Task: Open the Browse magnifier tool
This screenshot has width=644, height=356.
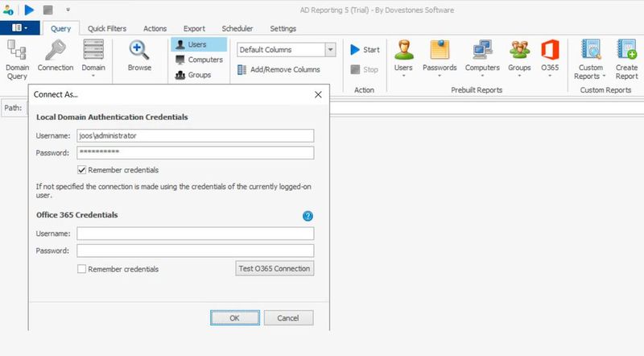Action: pyautogui.click(x=139, y=56)
